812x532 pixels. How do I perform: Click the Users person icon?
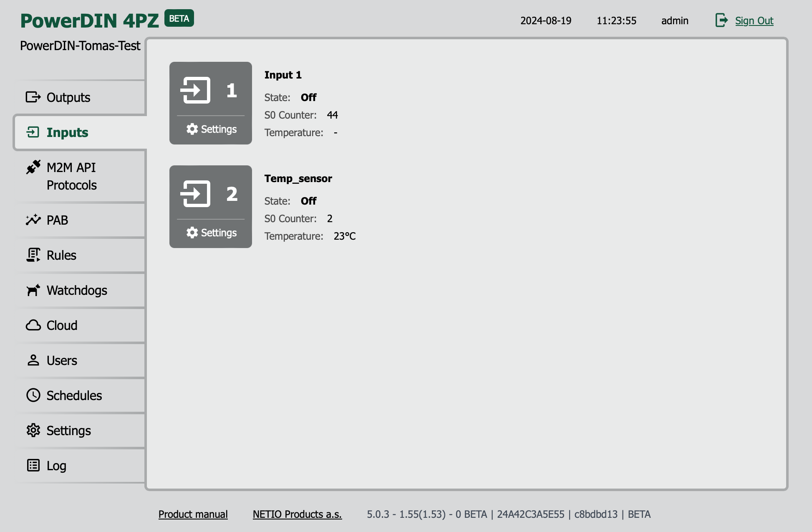tap(33, 360)
